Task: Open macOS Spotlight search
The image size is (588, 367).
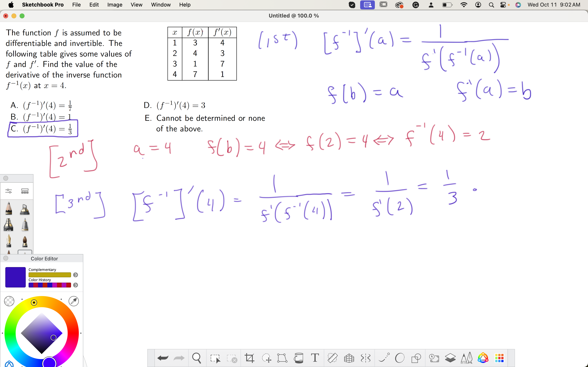Action: tap(491, 5)
